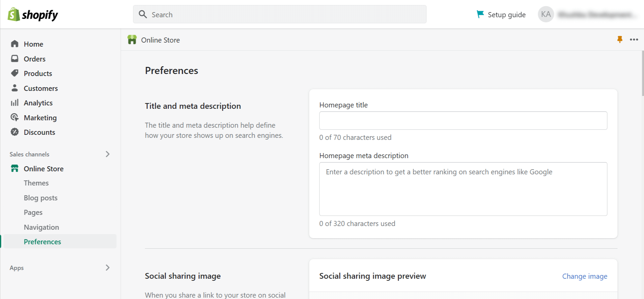The height and width of the screenshot is (299, 644).
Task: Click the Online Store header shop icon
Action: 132,40
